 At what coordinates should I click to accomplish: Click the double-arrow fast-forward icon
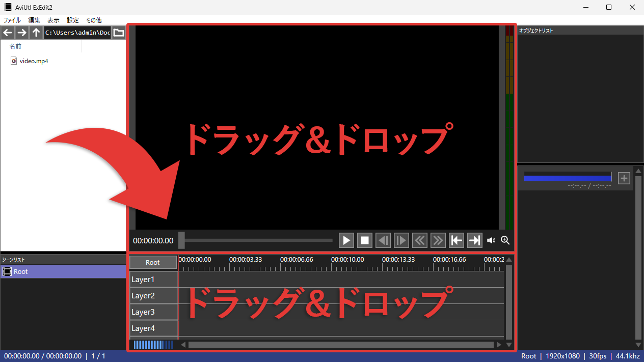[438, 240]
